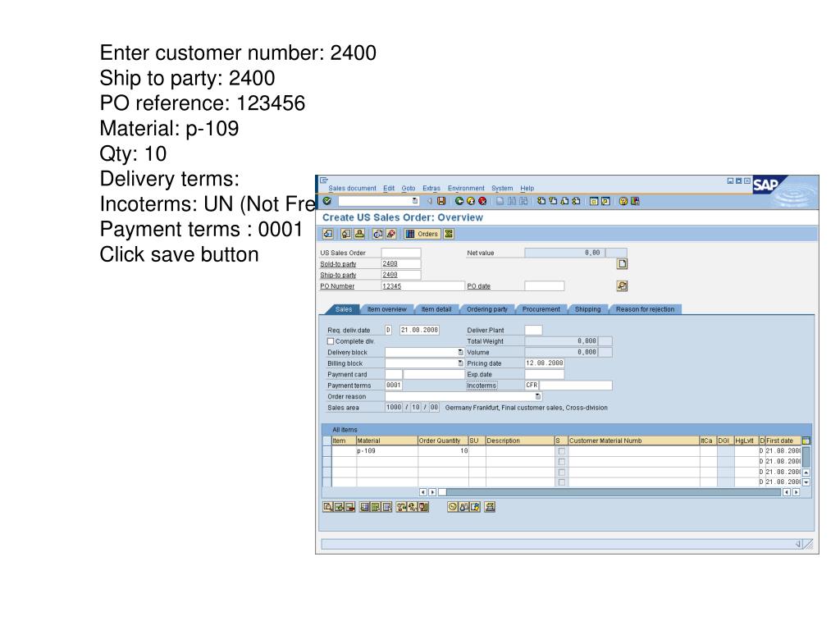This screenshot has width=840, height=630.
Task: Expand the Delivery block dropdown
Action: coord(460,352)
